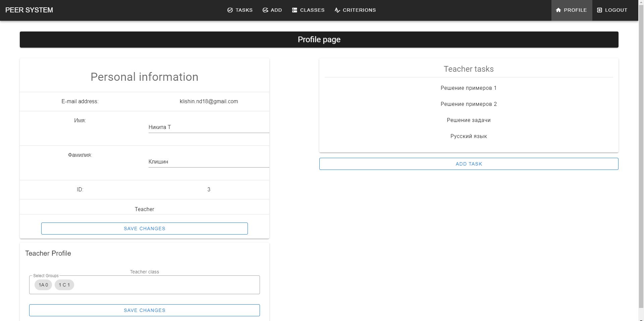The image size is (644, 321).
Task: Edit the Имя field containing Никита Т
Action: pyautogui.click(x=209, y=127)
